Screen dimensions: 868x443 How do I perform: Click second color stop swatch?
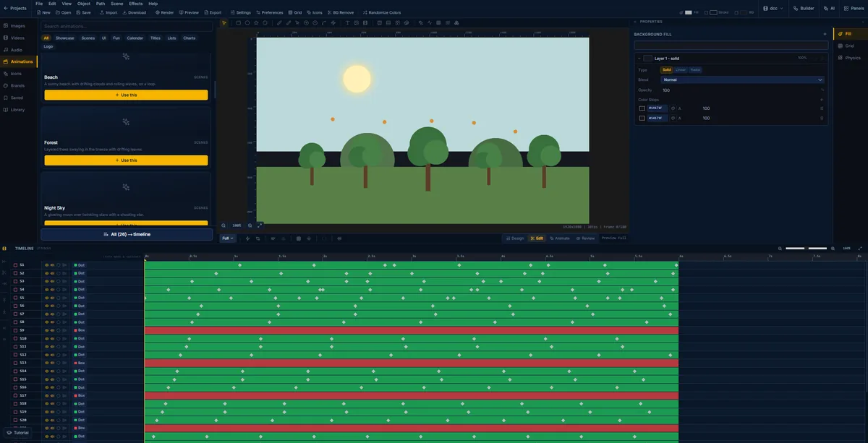642,118
